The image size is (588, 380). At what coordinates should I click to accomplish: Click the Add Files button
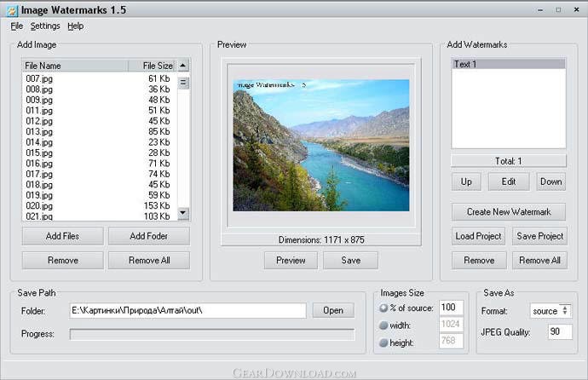62,236
